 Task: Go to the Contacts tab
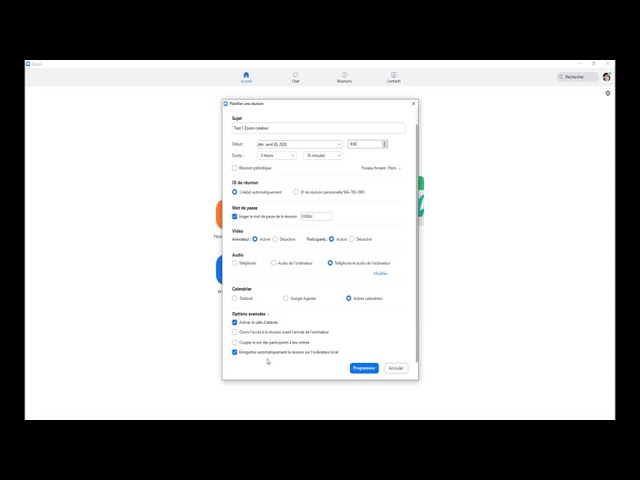click(x=393, y=78)
